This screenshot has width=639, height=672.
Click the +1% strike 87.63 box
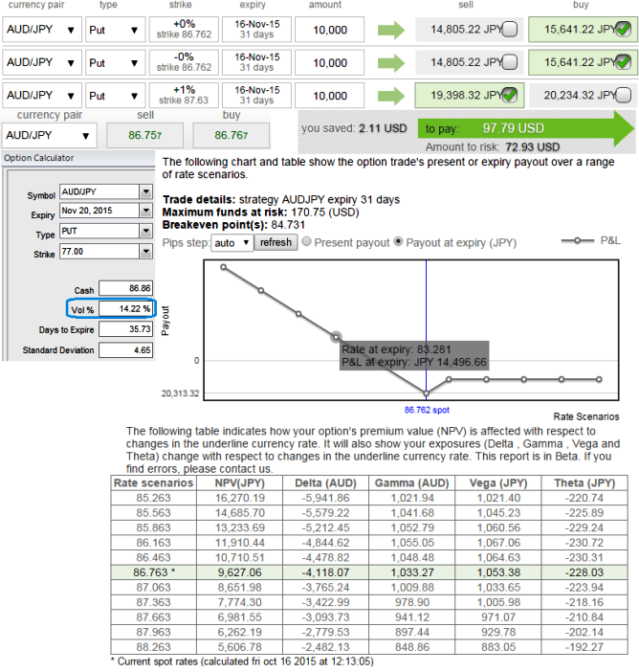[x=184, y=95]
